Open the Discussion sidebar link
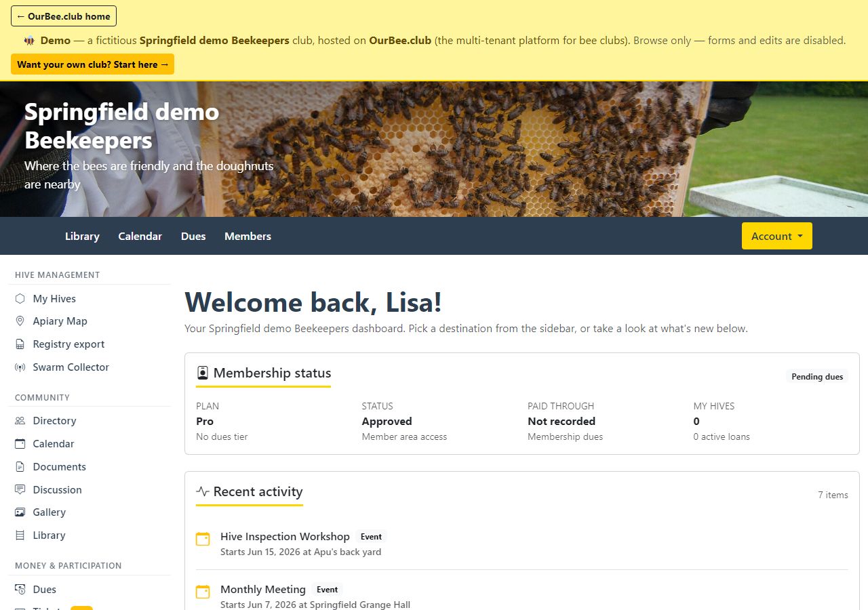 pyautogui.click(x=57, y=489)
